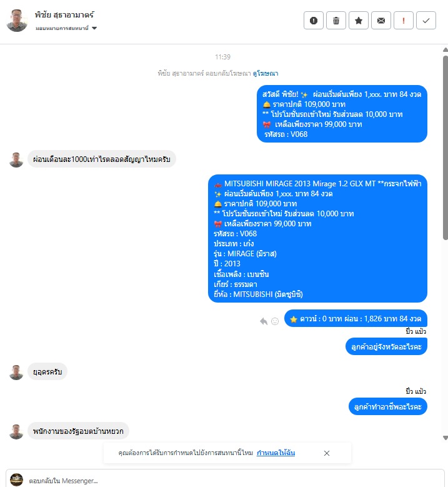Click the scrollbar down arrow
448x487 pixels.
tap(446, 438)
